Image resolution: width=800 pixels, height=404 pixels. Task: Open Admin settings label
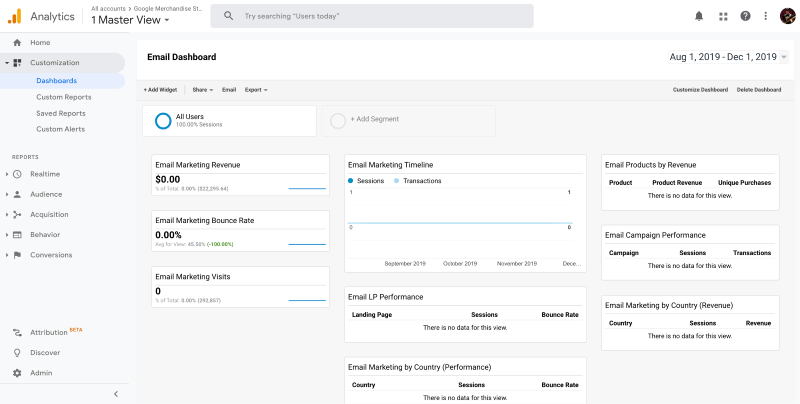click(41, 373)
